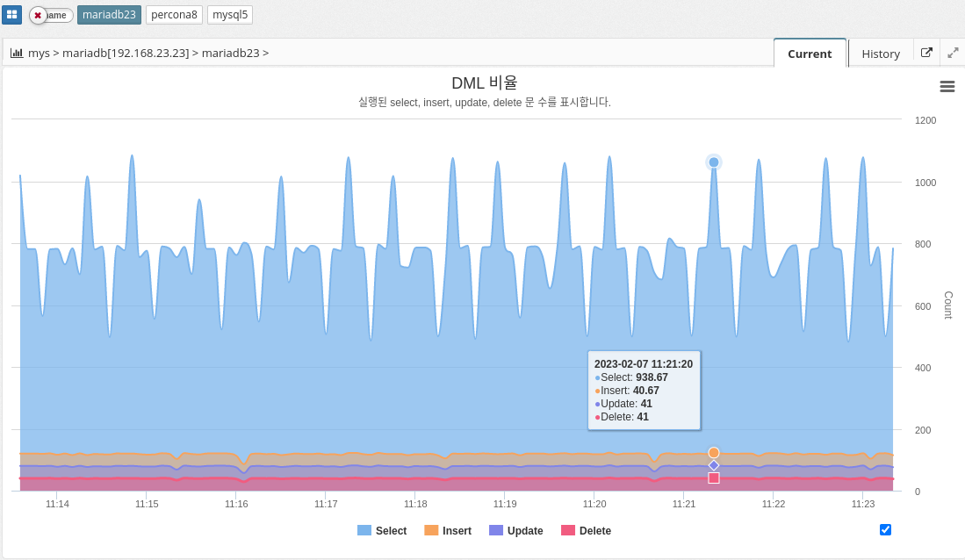Viewport: 965px width, 560px height.
Task: Click the grid layout icon in the top-left
Action: [11, 15]
